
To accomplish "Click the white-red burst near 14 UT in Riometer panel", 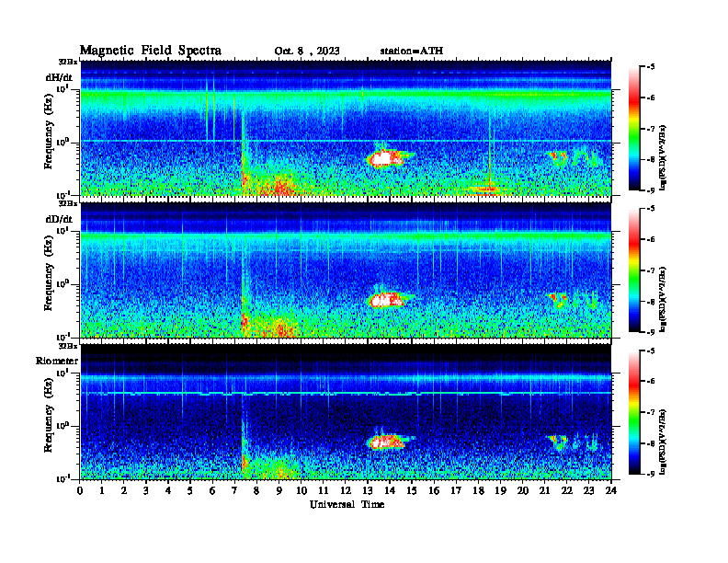I will click(387, 442).
